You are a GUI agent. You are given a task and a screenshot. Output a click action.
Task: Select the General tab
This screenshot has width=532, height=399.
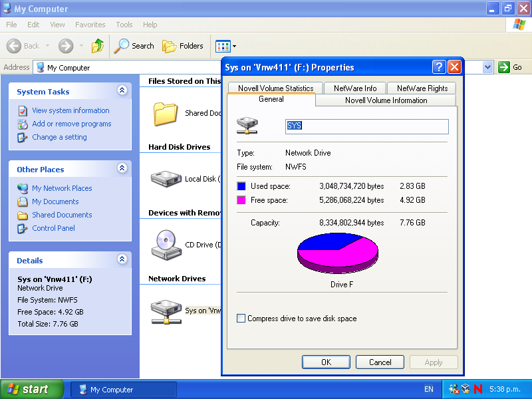[271, 99]
